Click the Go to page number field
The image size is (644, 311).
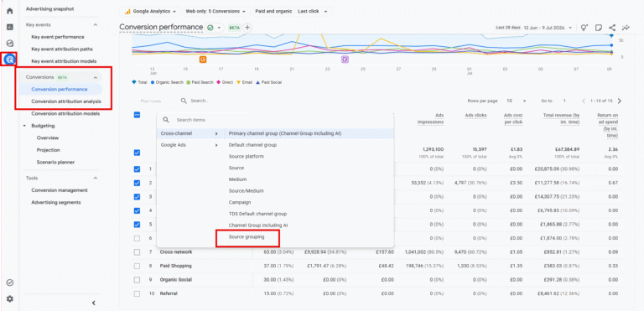[564, 101]
